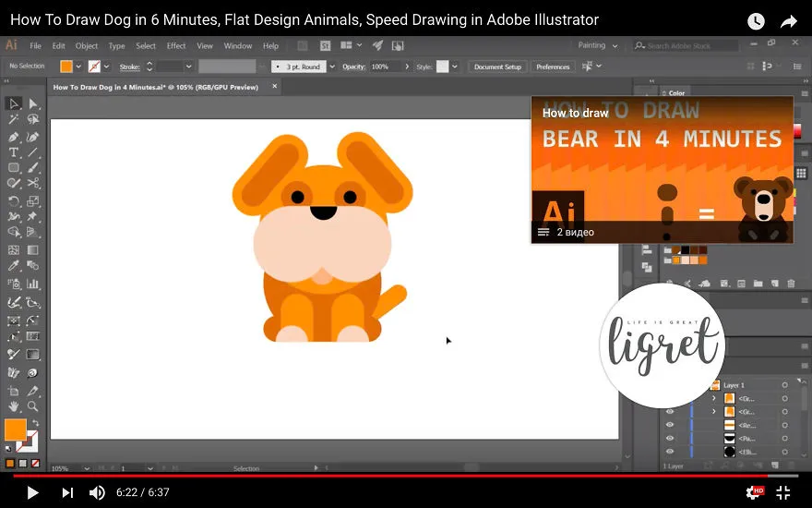Screen dimensions: 812x508
Task: Activate the Hand tool
Action: [14, 406]
